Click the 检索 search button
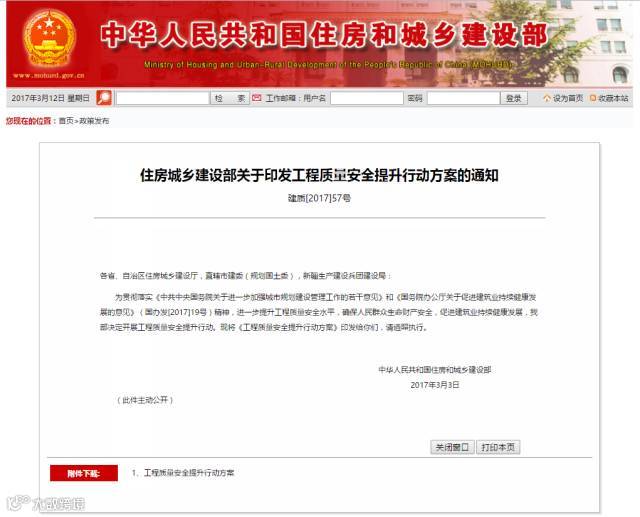This screenshot has width=640, height=517. click(230, 98)
